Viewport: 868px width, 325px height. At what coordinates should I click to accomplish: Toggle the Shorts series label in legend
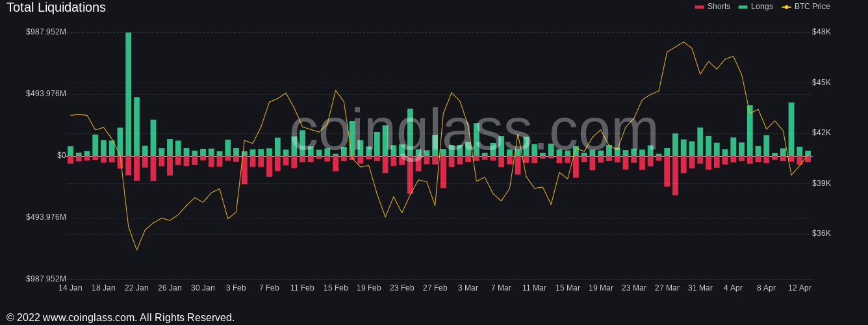coord(719,6)
